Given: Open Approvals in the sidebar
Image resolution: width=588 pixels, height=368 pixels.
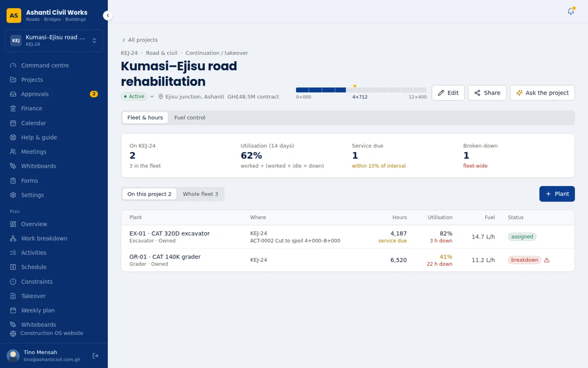Looking at the screenshot, I should [x=54, y=94].
